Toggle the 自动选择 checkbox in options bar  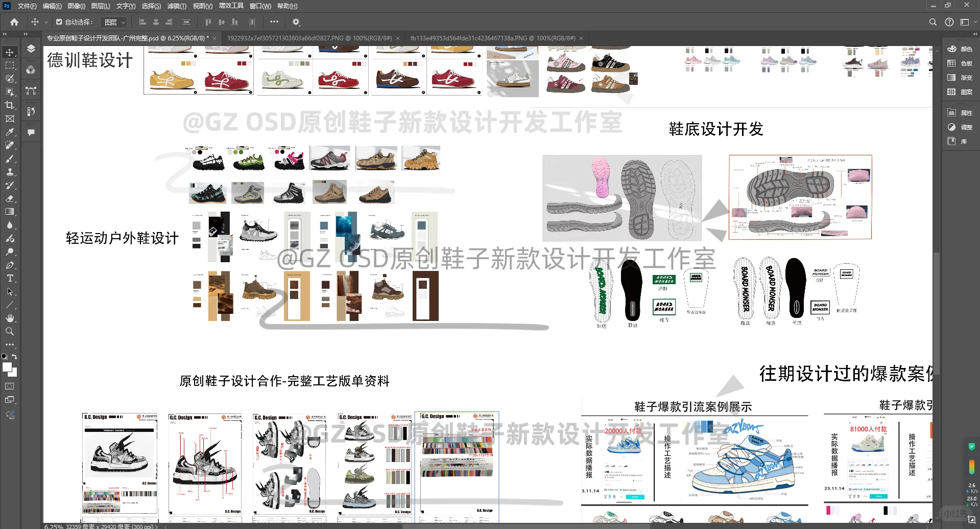[58, 22]
